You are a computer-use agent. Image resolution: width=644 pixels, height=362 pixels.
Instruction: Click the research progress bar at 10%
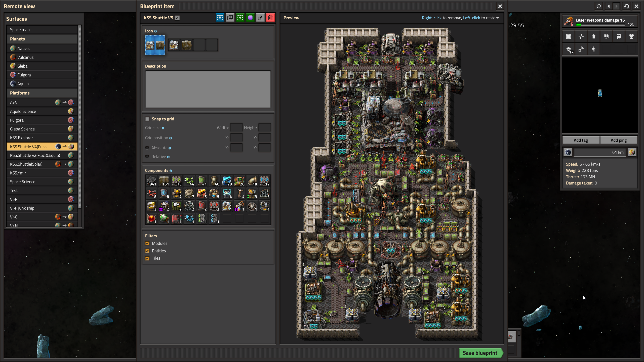coord(600,25)
